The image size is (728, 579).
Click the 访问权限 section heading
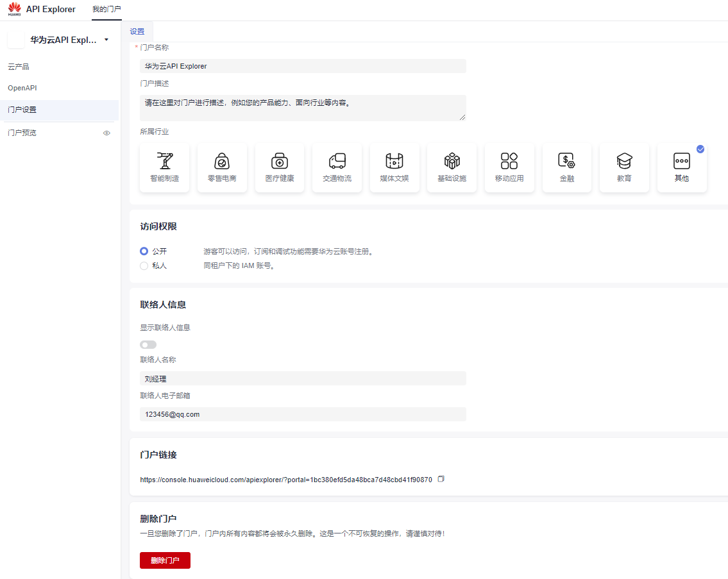158,226
